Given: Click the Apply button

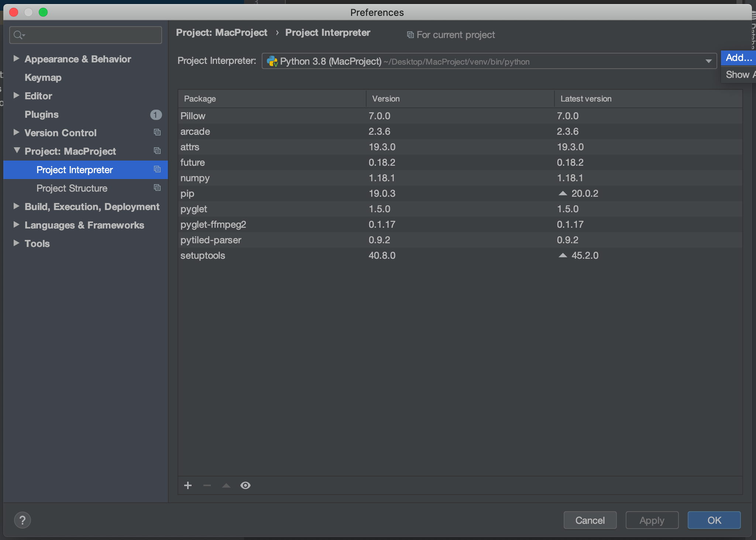Looking at the screenshot, I should click(x=652, y=520).
